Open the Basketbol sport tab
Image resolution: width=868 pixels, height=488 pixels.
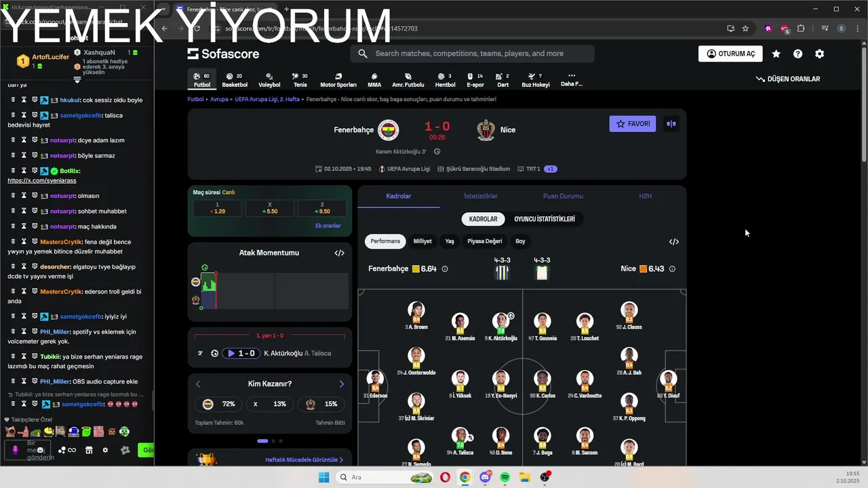pyautogui.click(x=235, y=80)
